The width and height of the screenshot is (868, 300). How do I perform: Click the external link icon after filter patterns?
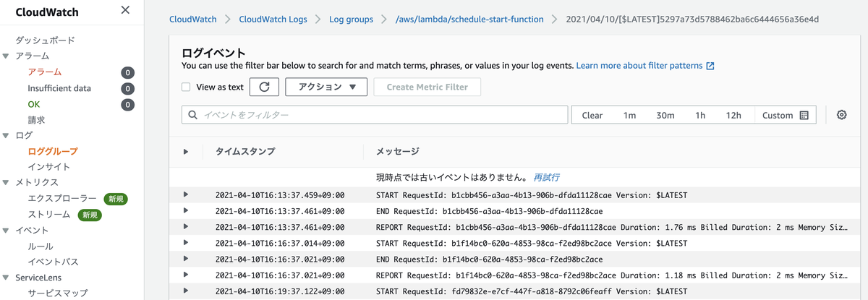[x=710, y=66]
